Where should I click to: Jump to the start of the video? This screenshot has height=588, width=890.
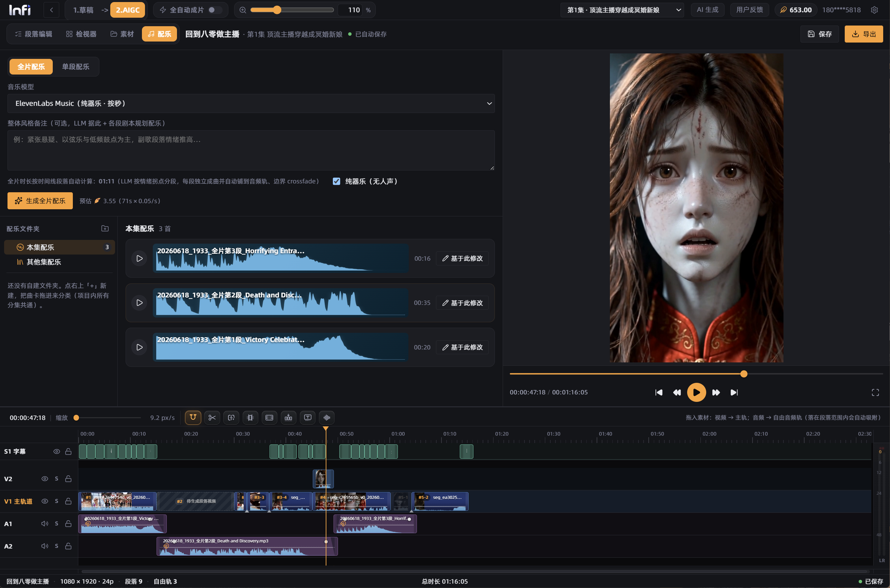tap(659, 392)
